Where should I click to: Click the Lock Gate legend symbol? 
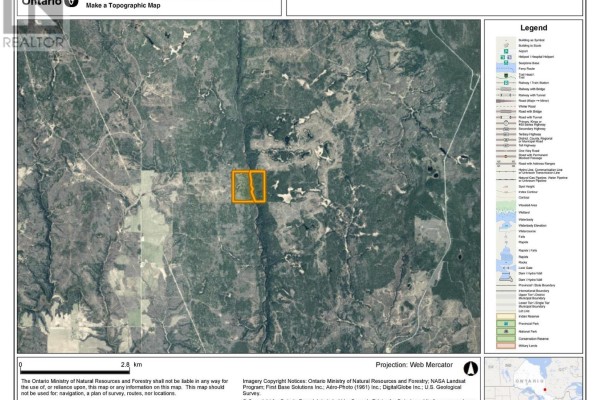pyautogui.click(x=506, y=268)
